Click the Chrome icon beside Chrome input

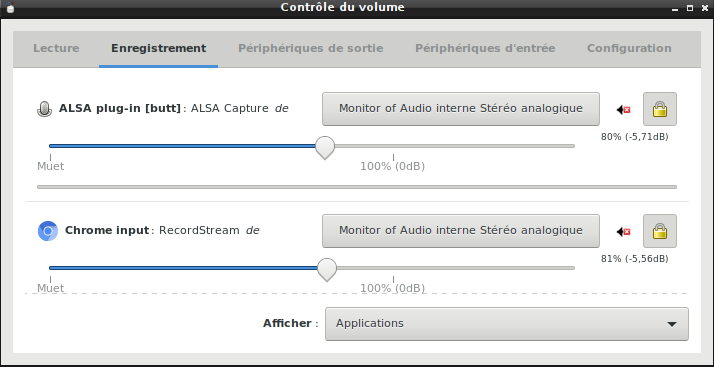48,231
